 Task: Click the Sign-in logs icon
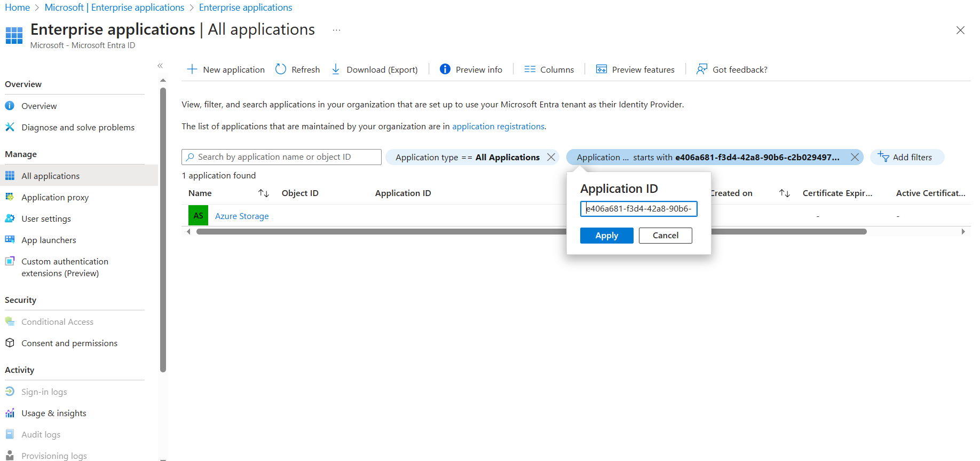10,392
